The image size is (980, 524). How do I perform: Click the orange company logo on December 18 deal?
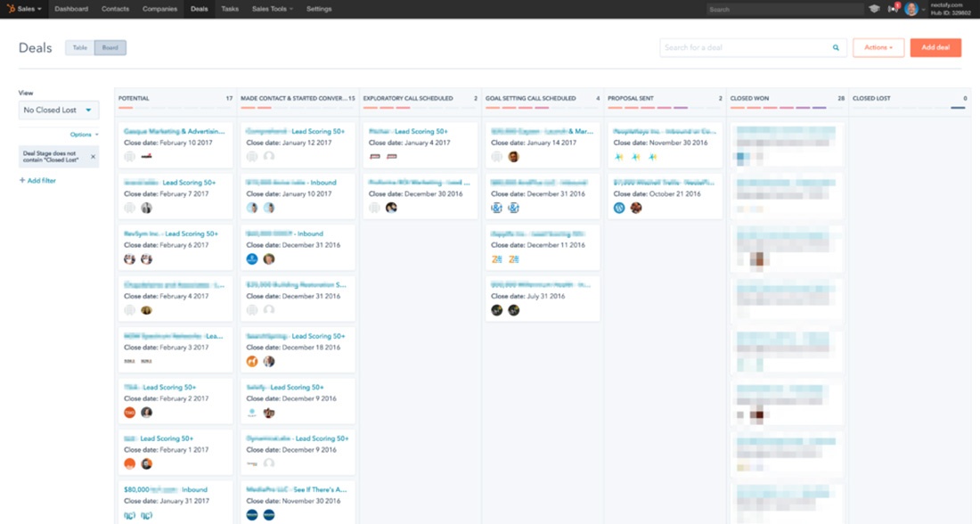click(x=252, y=362)
